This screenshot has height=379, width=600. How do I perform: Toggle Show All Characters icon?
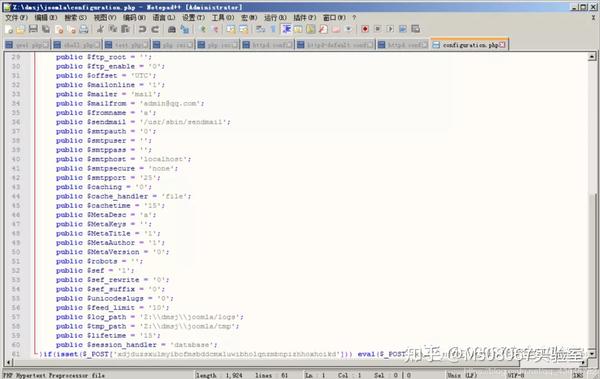tap(273, 29)
